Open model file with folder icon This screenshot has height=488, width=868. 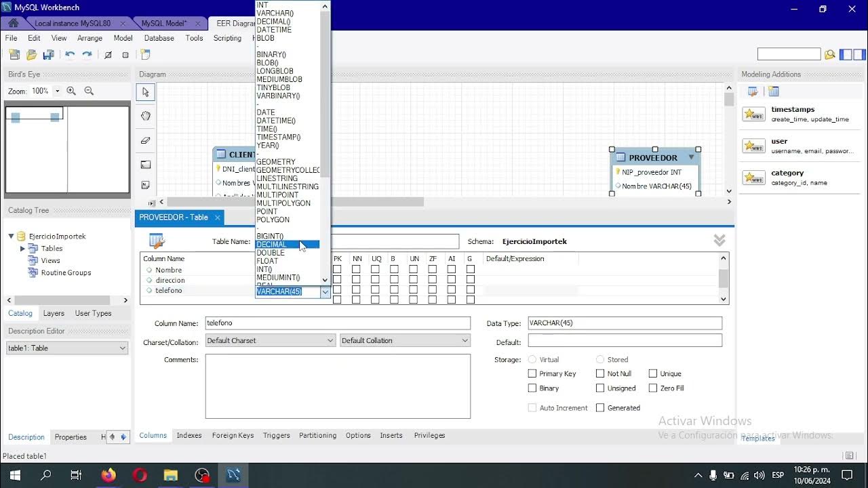coord(31,55)
